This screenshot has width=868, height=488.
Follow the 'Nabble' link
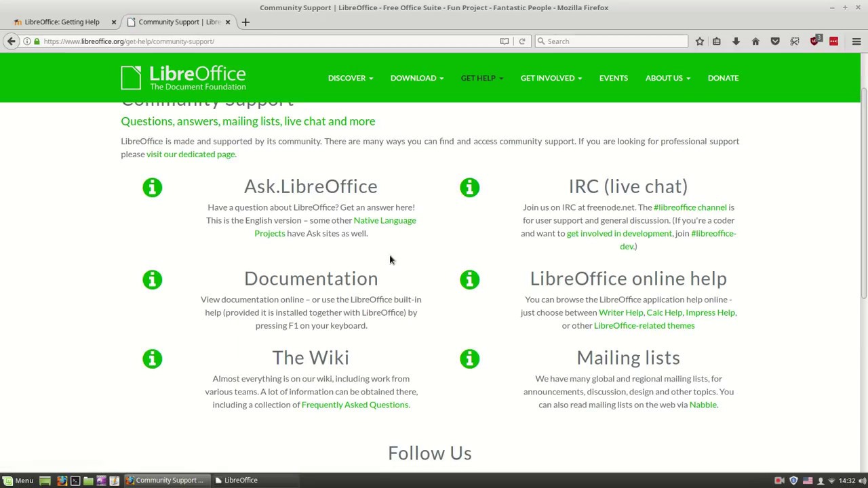tap(703, 405)
